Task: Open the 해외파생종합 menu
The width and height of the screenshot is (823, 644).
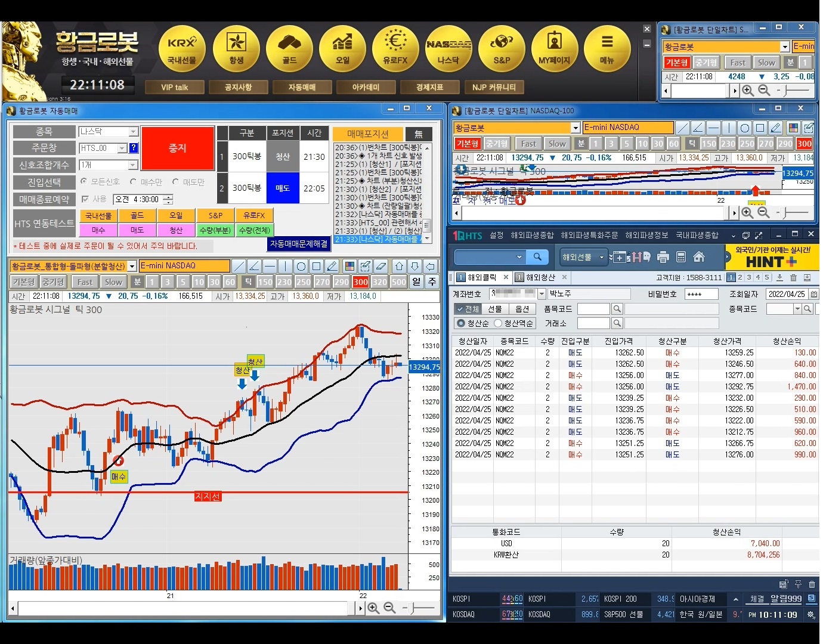Action: click(532, 236)
